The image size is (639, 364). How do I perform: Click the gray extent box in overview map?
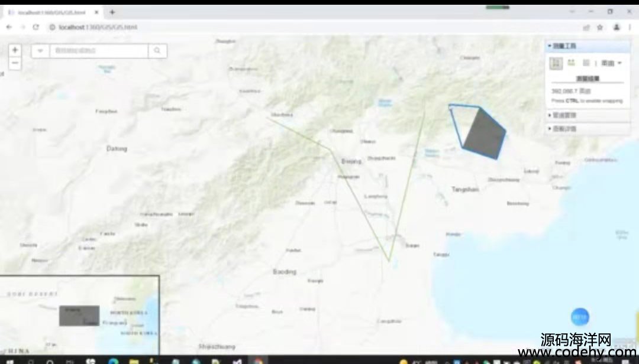pos(79,316)
